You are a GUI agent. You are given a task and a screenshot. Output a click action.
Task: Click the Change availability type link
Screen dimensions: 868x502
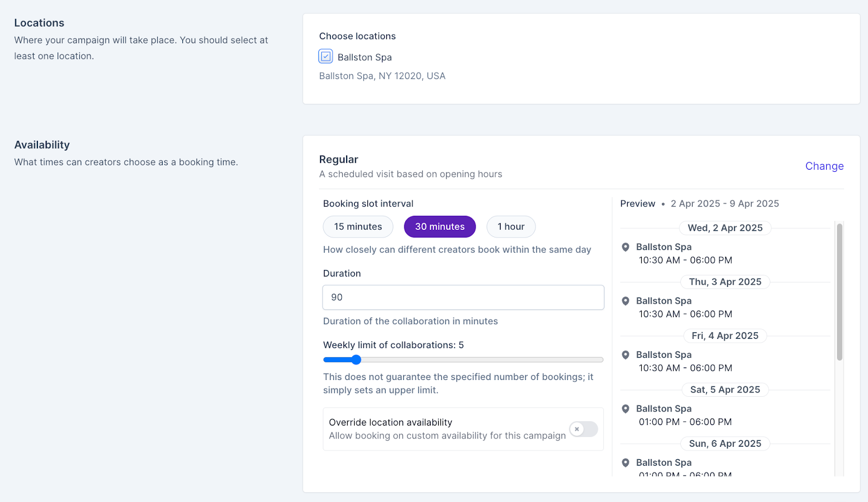[824, 166]
